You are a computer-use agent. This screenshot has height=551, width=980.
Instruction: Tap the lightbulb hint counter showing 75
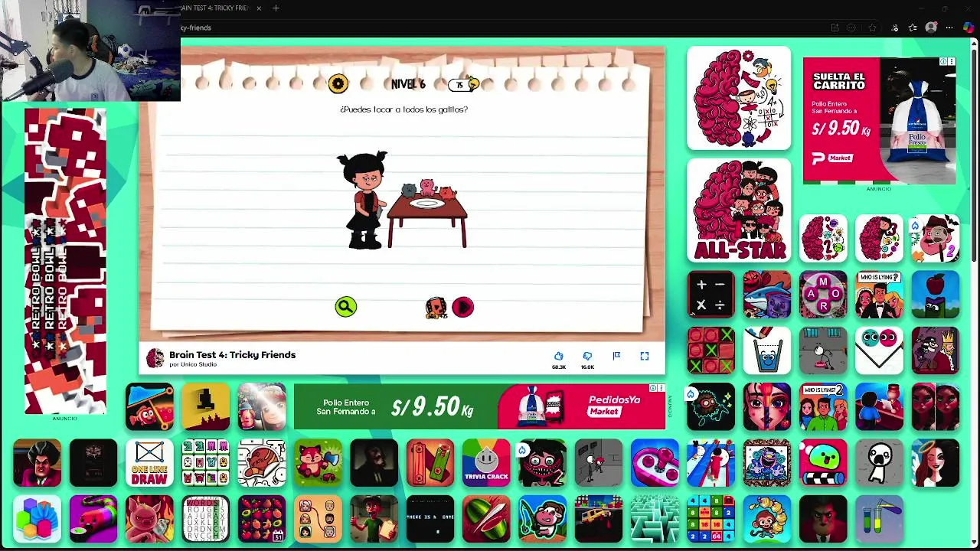463,84
